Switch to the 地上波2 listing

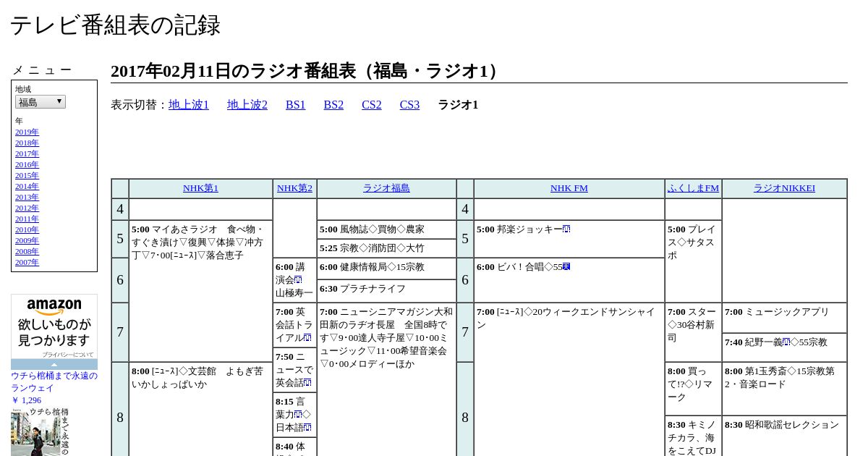[247, 105]
